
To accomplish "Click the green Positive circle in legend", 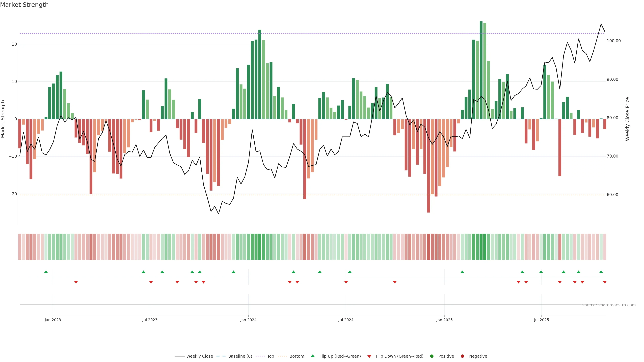I will tap(432, 356).
